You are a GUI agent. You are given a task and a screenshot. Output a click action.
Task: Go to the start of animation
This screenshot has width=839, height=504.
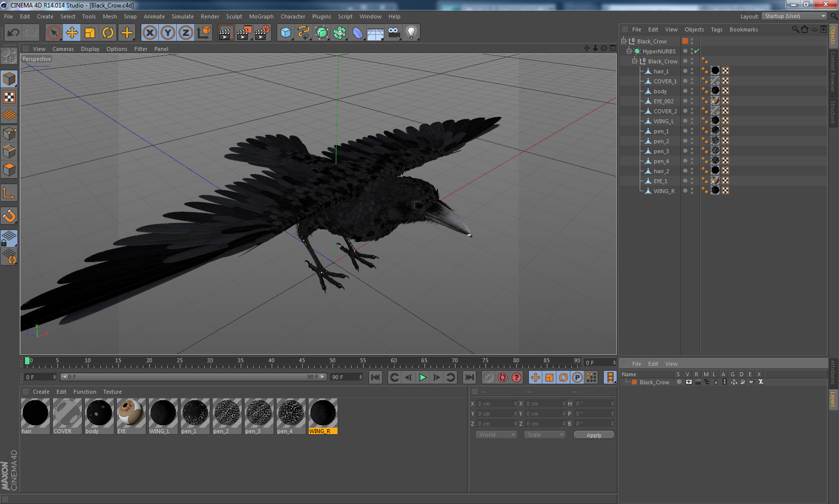click(x=376, y=377)
